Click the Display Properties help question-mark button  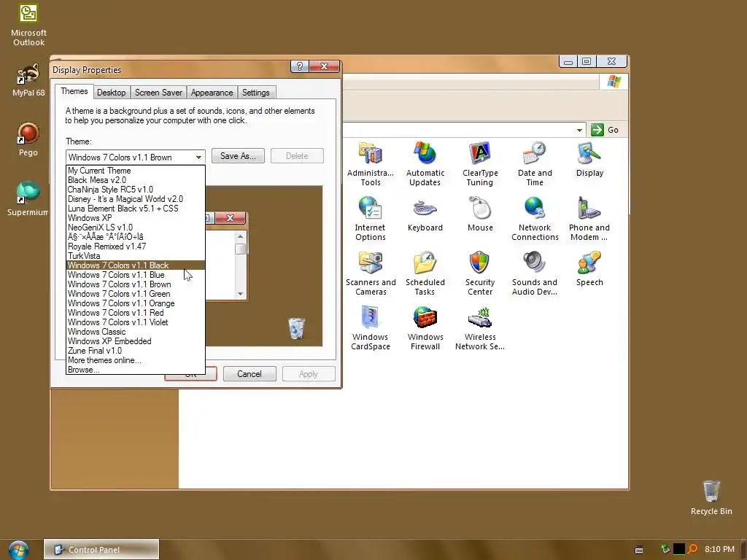pyautogui.click(x=300, y=66)
